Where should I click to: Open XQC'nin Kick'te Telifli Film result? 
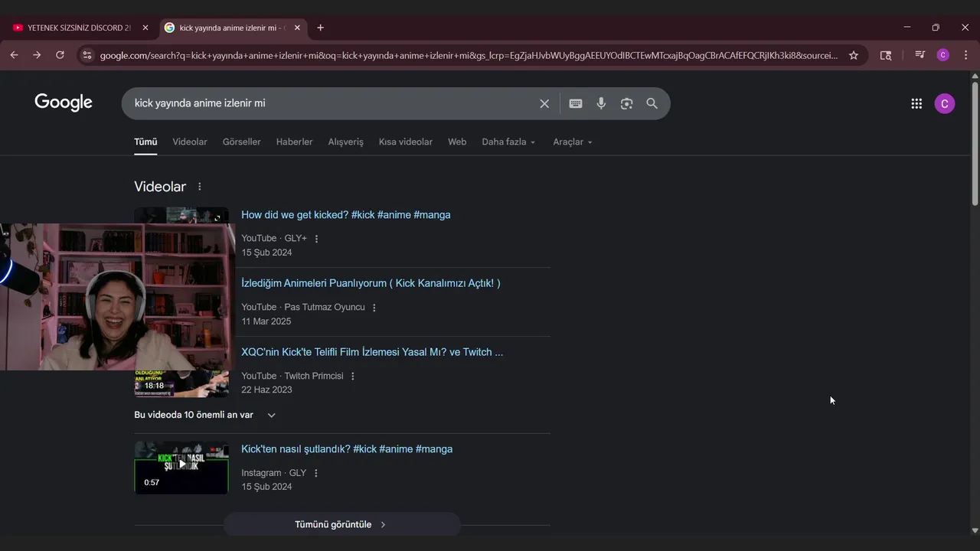click(372, 352)
